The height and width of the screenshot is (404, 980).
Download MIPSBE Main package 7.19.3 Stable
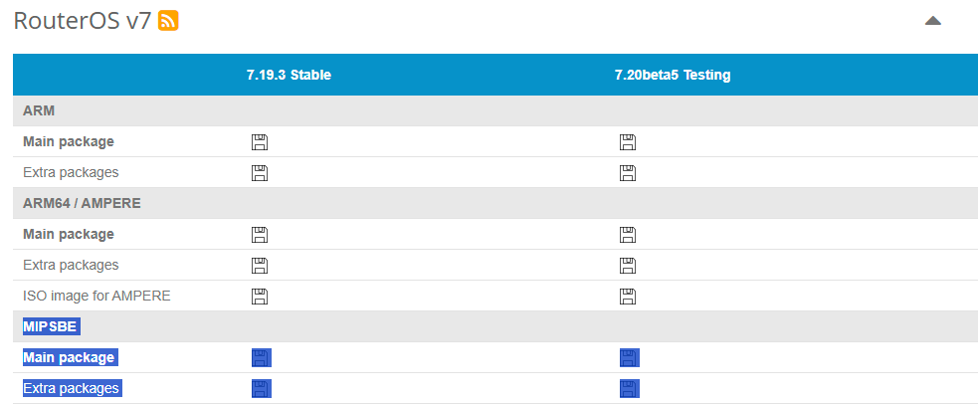point(261,358)
